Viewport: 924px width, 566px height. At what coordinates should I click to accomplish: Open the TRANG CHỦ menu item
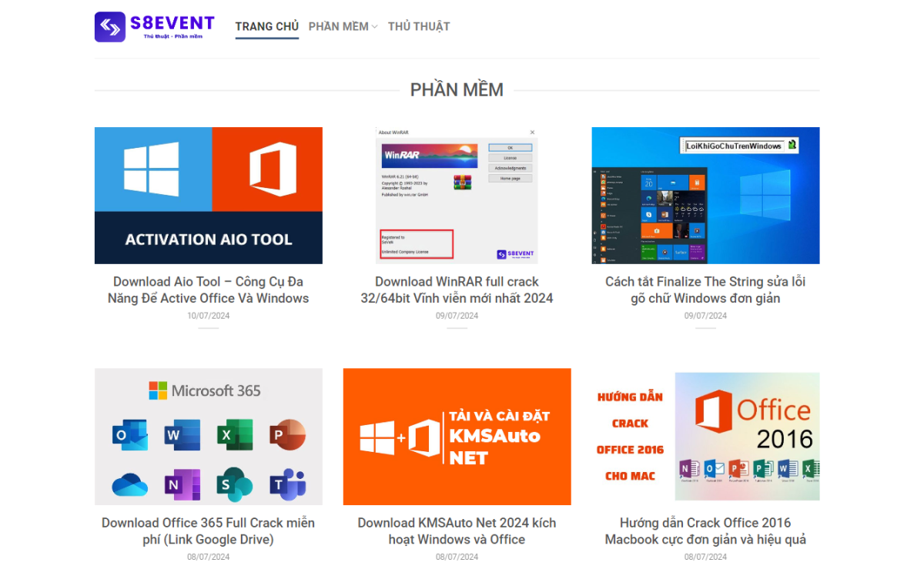pos(266,26)
